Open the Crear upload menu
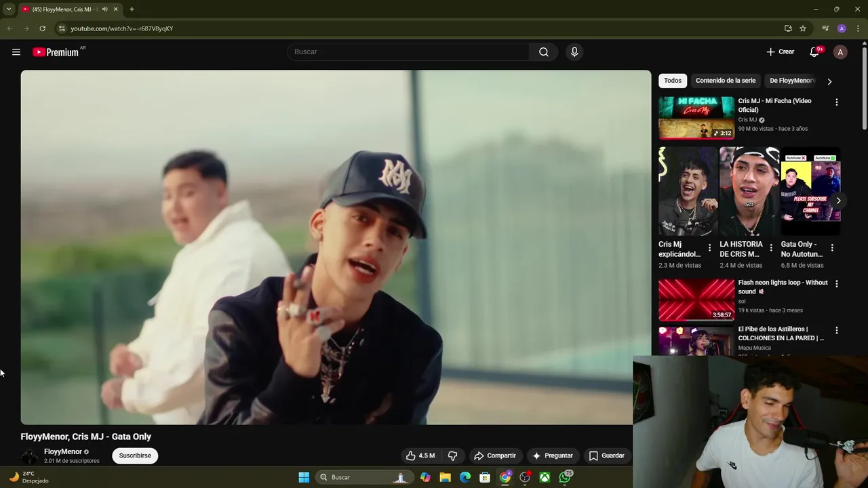Viewport: 868px width, 488px height. tap(781, 52)
